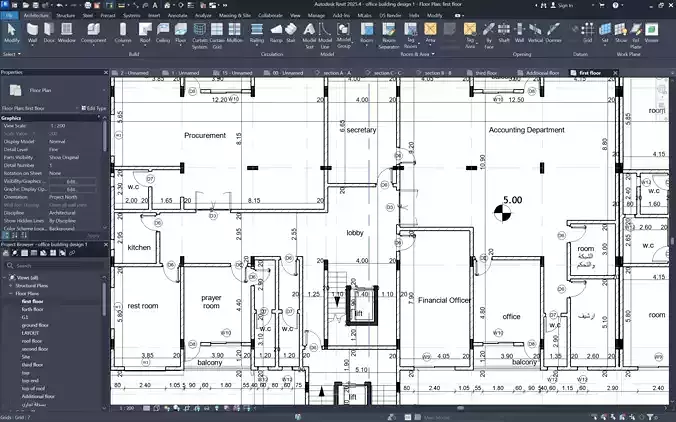Select the Area tool icon
The width and height of the screenshot is (676, 422).
(430, 29)
